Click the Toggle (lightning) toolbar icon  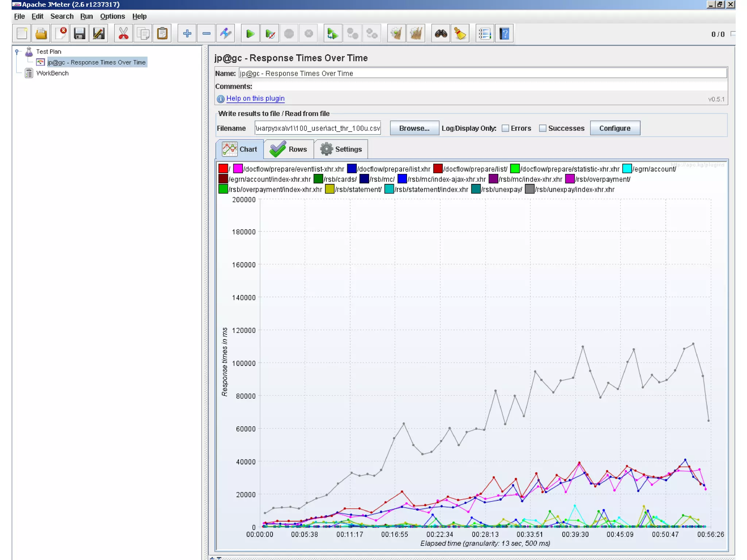point(226,34)
